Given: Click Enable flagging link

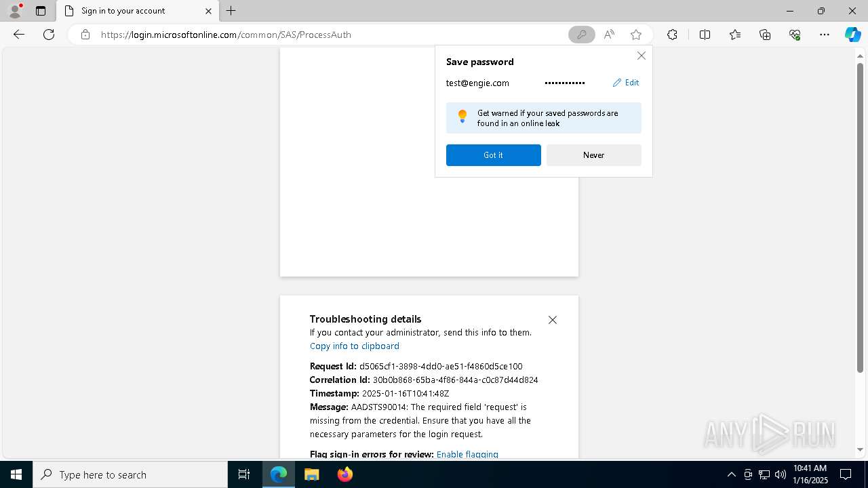Looking at the screenshot, I should (467, 454).
